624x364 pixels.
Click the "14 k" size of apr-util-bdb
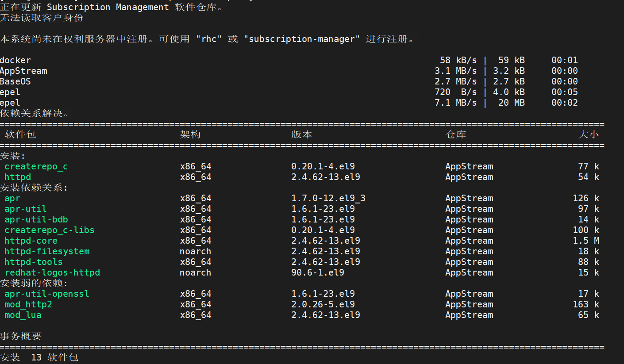[589, 220]
